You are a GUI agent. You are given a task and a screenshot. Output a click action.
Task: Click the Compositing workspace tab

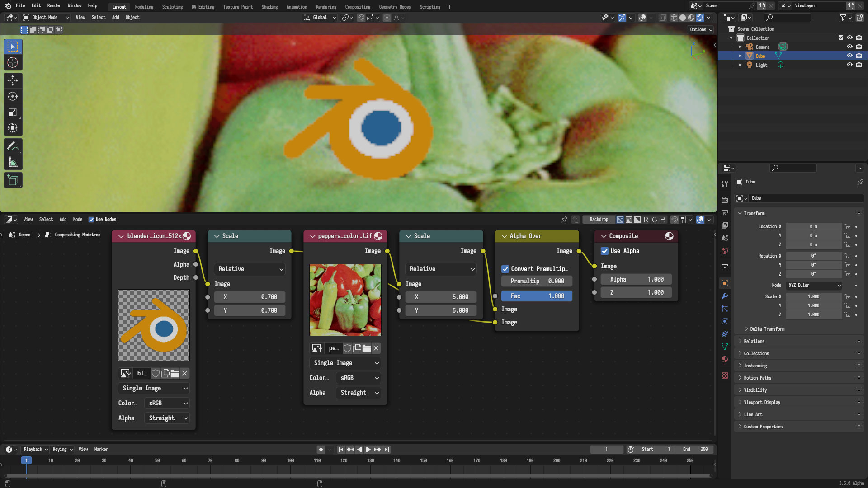click(x=357, y=7)
